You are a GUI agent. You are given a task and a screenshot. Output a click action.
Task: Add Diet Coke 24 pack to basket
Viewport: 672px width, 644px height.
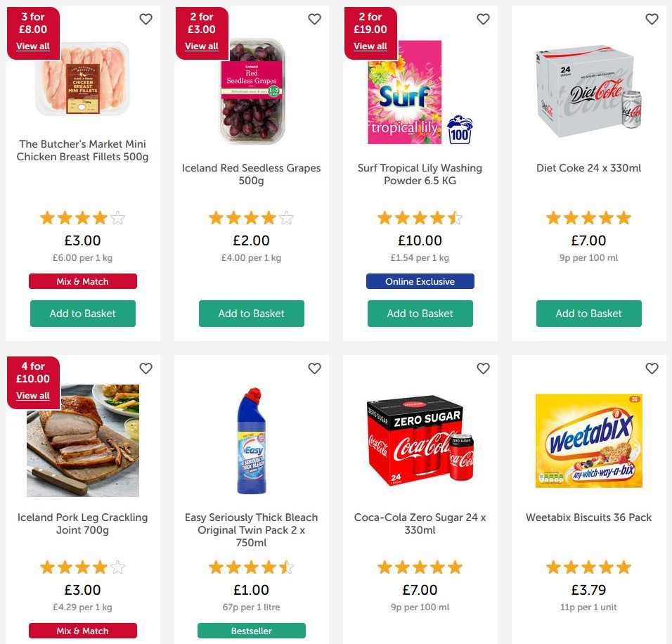pyautogui.click(x=588, y=314)
